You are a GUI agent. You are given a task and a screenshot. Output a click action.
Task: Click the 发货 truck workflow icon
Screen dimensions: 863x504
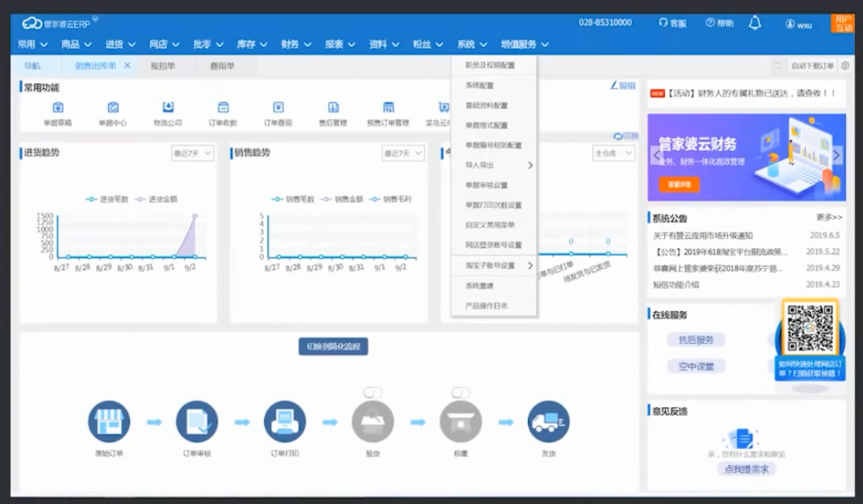[548, 422]
